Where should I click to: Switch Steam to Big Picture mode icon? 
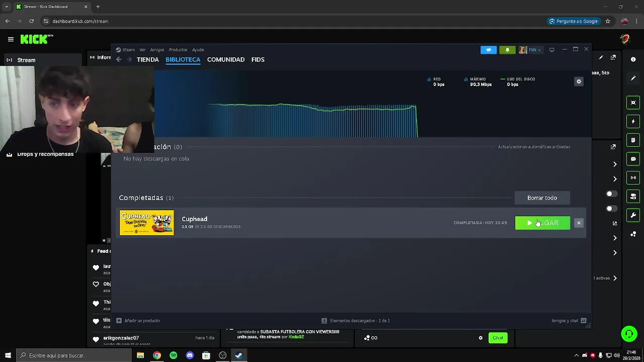click(x=552, y=50)
